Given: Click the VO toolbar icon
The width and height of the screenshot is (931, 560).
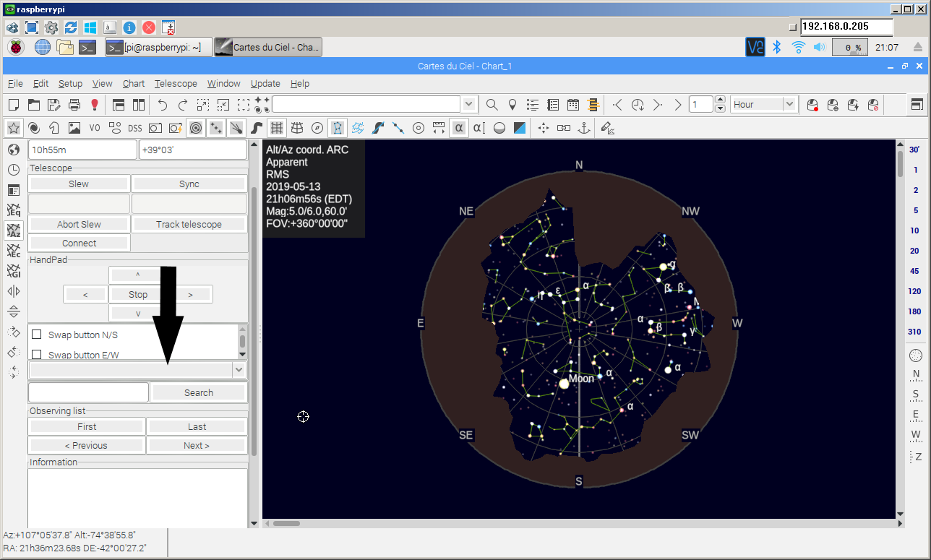Looking at the screenshot, I should pos(95,128).
